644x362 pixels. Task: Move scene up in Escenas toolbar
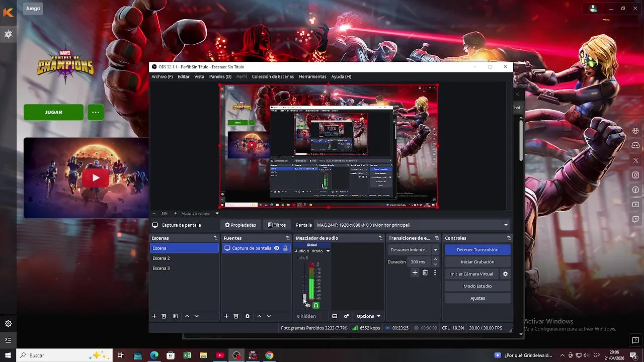tap(187, 316)
